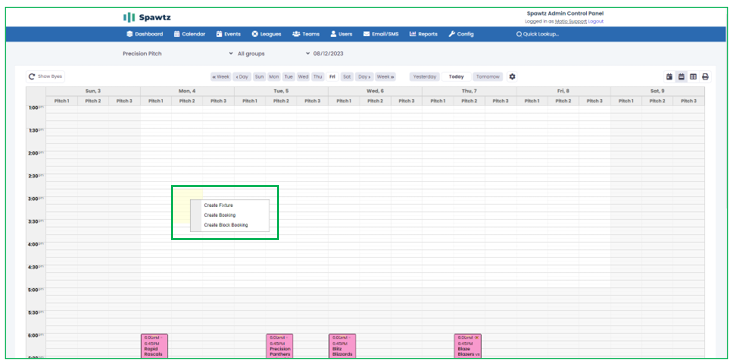Go to next Day button
The height and width of the screenshot is (364, 740).
[x=364, y=76]
